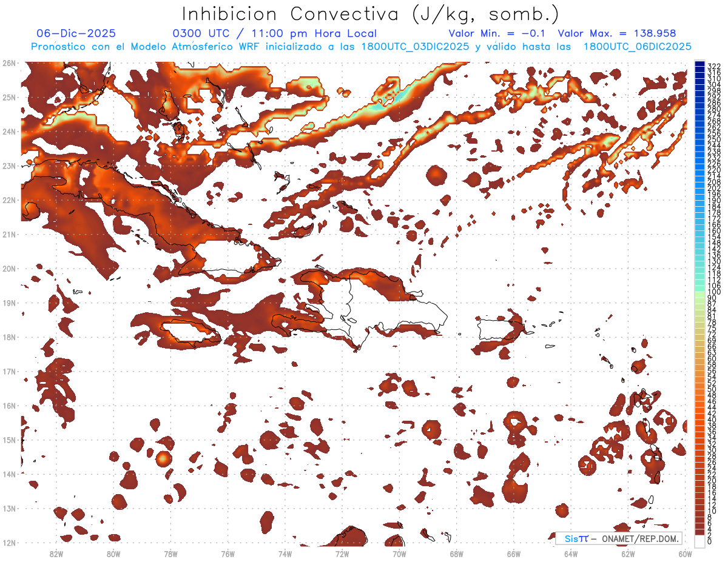Viewport: 728px width, 562px height.
Task: Click the color bar value "81"
Action: tap(712, 316)
